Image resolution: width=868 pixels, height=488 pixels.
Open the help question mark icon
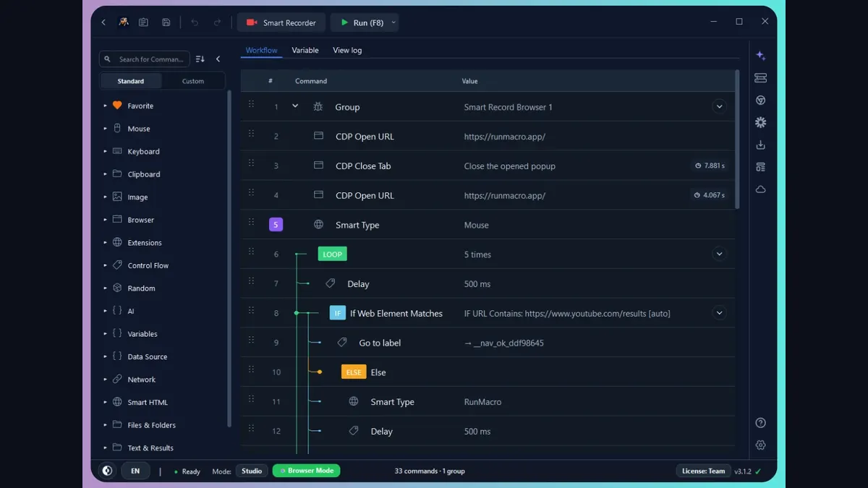pyautogui.click(x=760, y=423)
